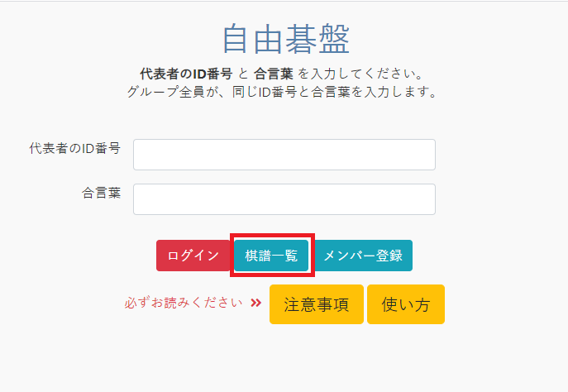Image resolution: width=568 pixels, height=392 pixels.
Task: Open the 棋譜一覧 game record list
Action: click(x=271, y=256)
